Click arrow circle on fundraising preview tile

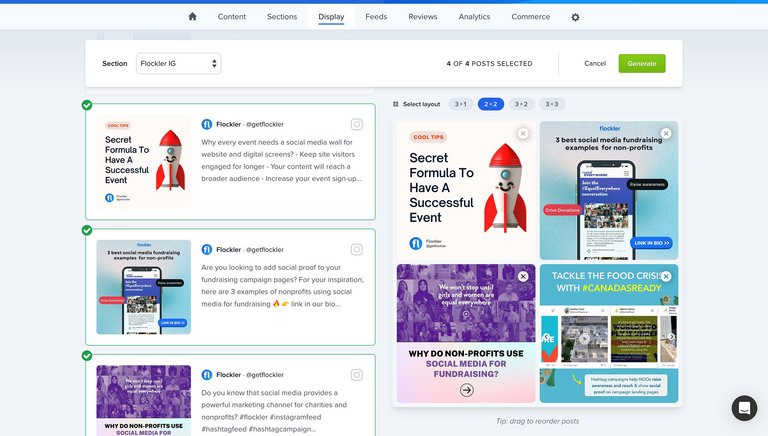[x=467, y=390]
